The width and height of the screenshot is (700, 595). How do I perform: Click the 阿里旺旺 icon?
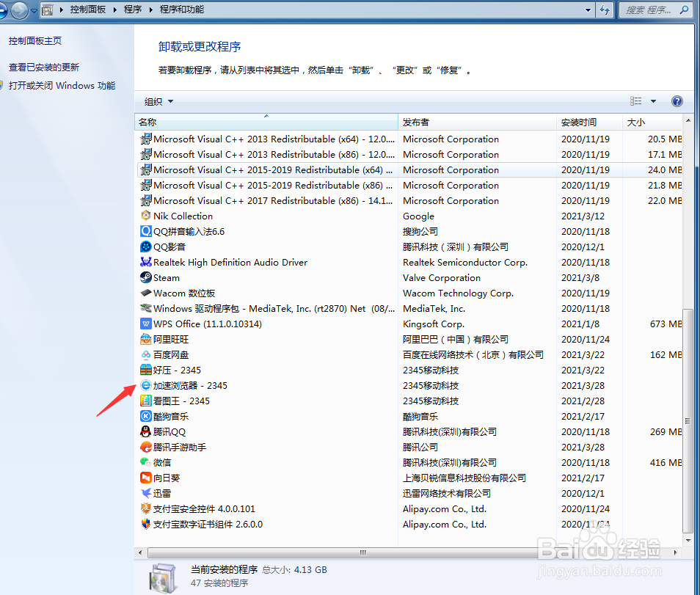coord(145,339)
